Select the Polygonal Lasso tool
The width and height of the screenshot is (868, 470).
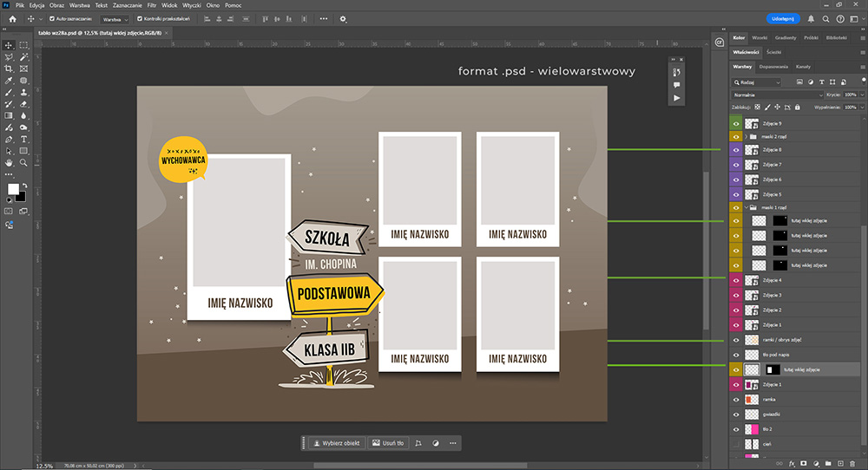point(9,57)
